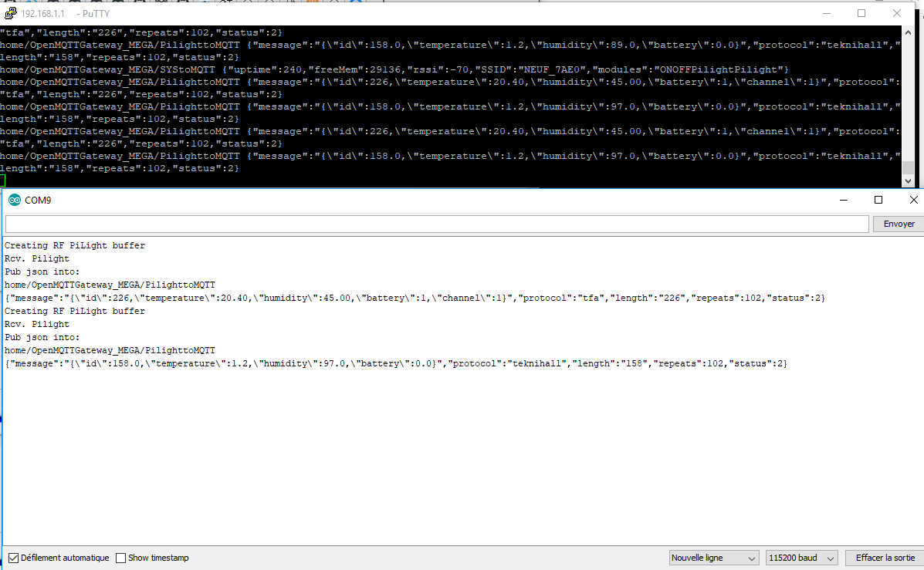Click the green cursor in PuTTY terminal

click(x=2, y=180)
